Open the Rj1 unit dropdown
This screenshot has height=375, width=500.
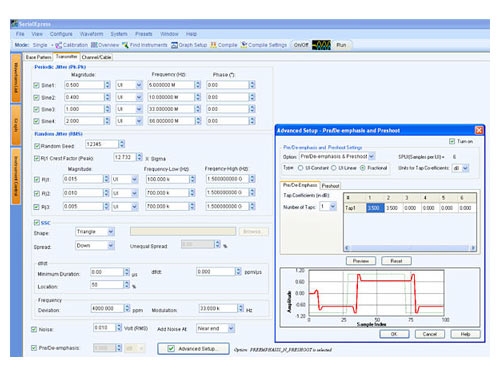pos(134,179)
